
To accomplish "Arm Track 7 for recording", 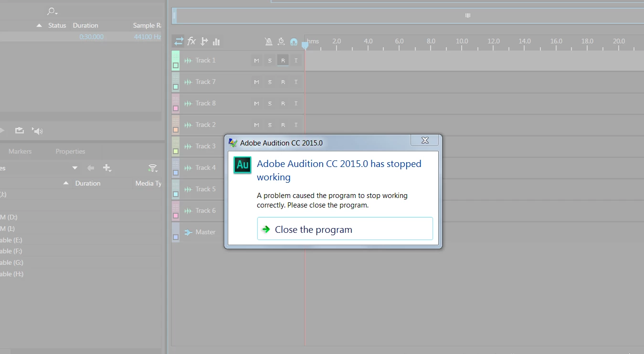I will pyautogui.click(x=283, y=82).
